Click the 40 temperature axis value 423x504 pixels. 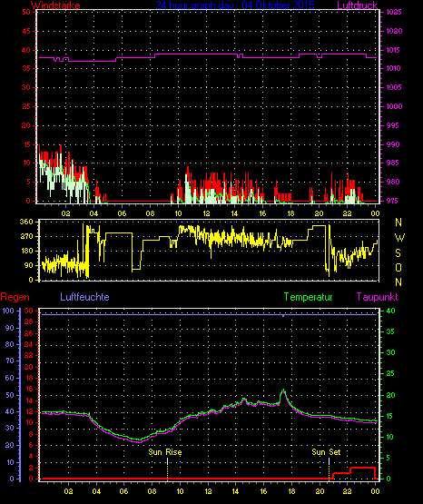pos(390,311)
